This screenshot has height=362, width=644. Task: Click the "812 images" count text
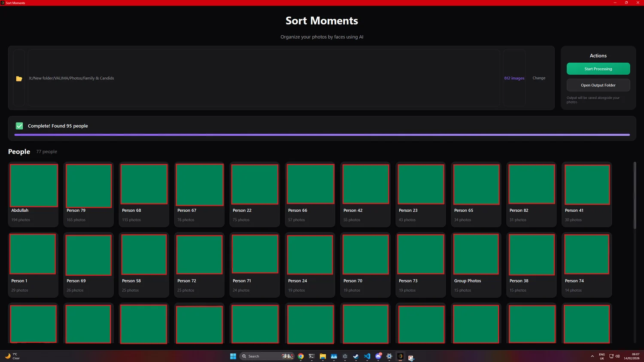click(514, 78)
